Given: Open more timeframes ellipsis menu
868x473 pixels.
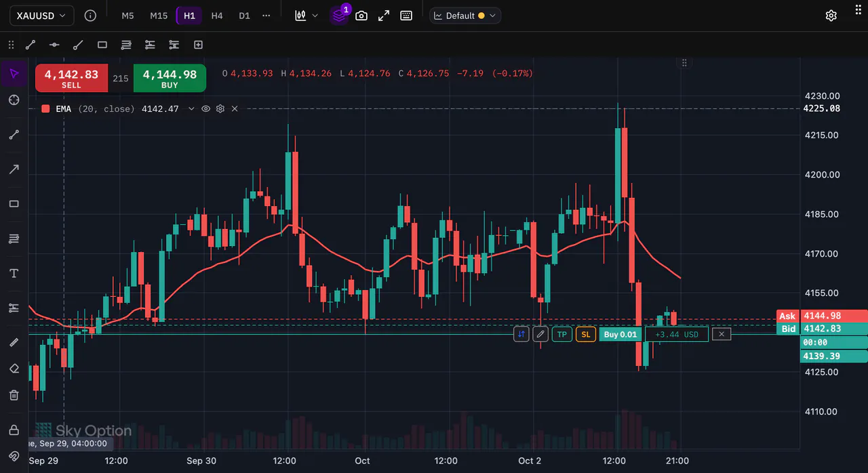Looking at the screenshot, I should tap(266, 16).
